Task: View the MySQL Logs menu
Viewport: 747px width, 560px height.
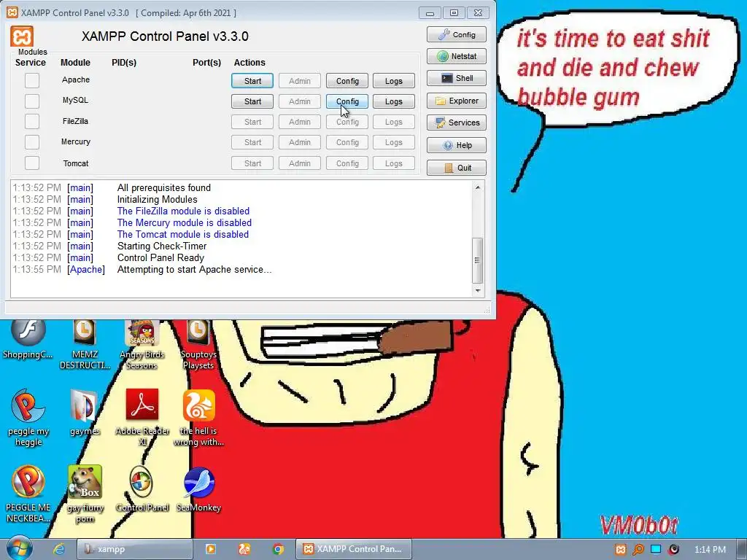Action: pyautogui.click(x=393, y=101)
